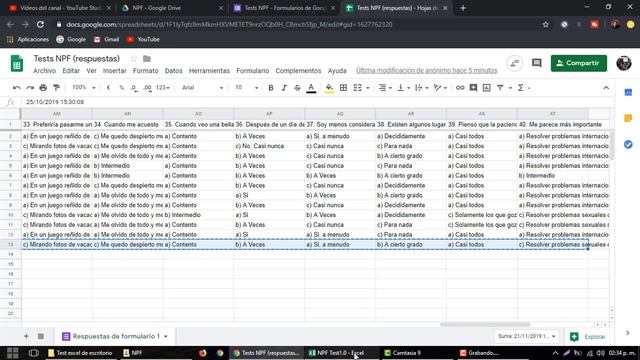
Task: Open Tasks in the side panel
Action: point(628,144)
